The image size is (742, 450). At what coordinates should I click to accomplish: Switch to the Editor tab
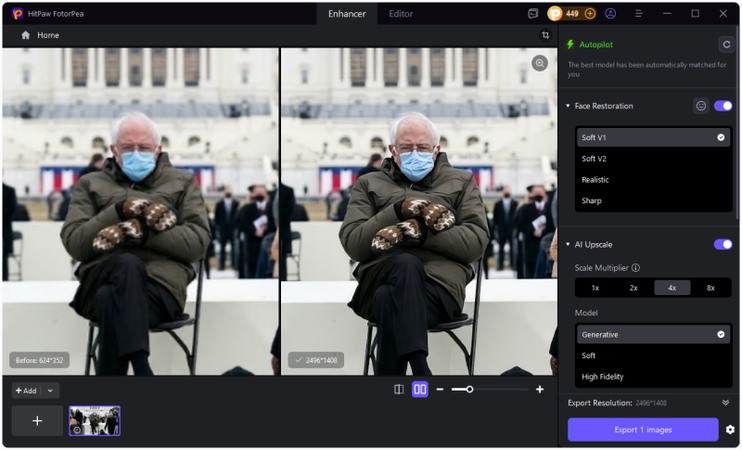401,14
